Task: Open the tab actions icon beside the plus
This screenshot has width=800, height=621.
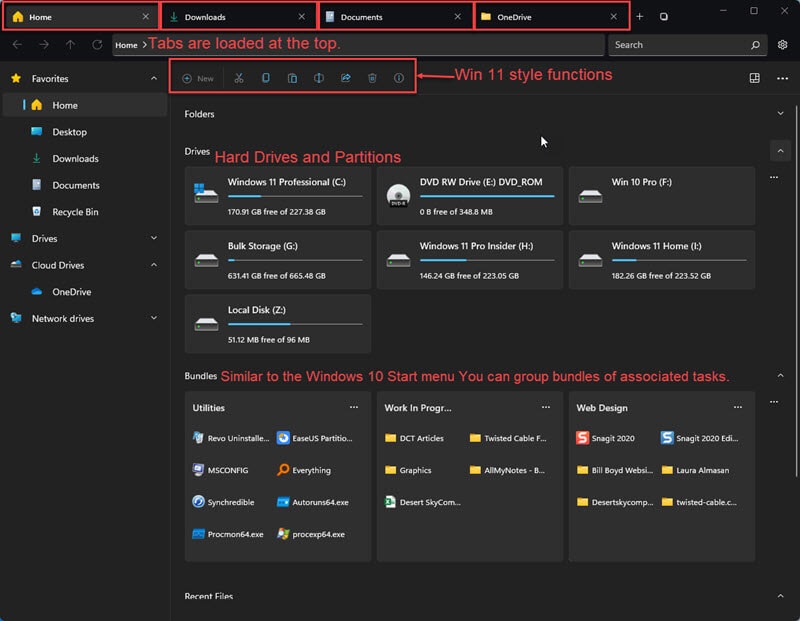Action: 664,17
